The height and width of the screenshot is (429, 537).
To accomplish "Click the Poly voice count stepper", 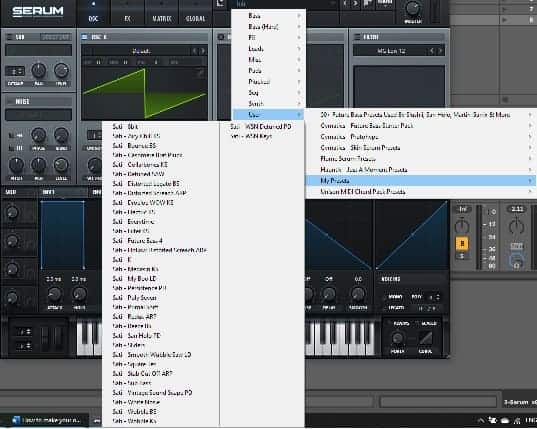I will pyautogui.click(x=434, y=297).
